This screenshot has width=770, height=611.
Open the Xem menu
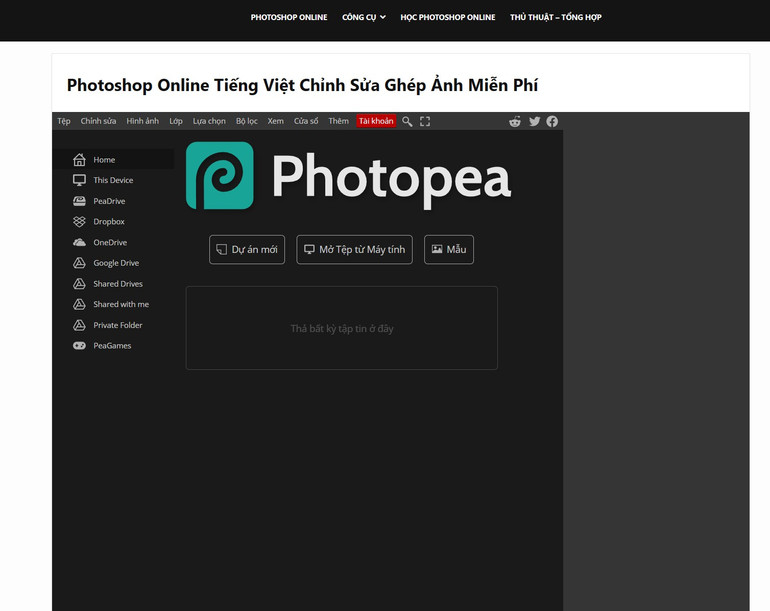pos(275,121)
